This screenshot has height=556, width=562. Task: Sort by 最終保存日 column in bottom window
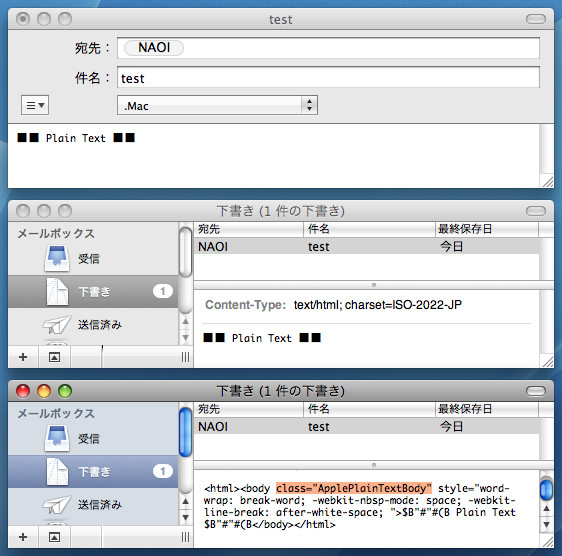pos(487,409)
